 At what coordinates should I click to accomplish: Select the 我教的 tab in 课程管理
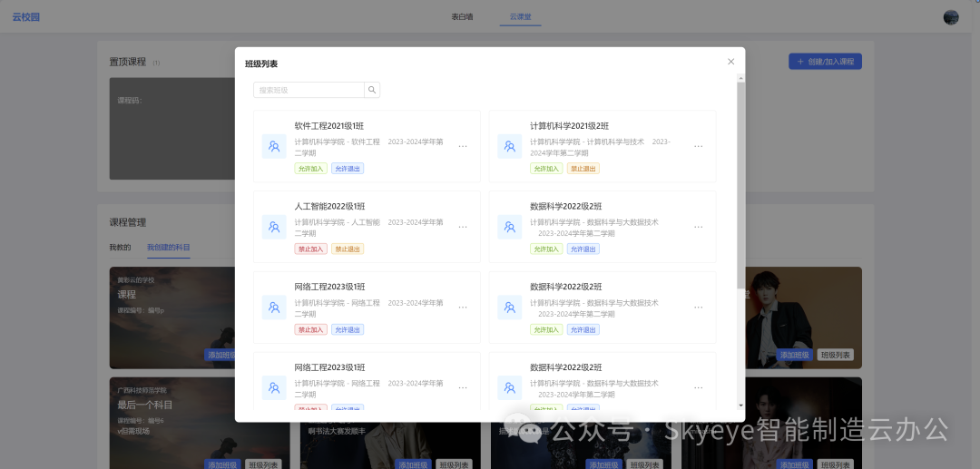[x=120, y=248]
